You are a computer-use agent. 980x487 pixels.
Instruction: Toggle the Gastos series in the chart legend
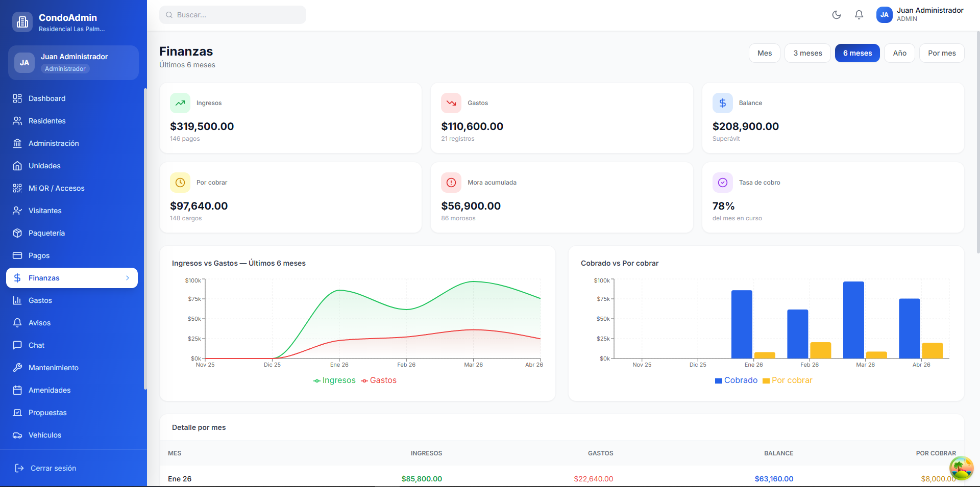(x=379, y=380)
